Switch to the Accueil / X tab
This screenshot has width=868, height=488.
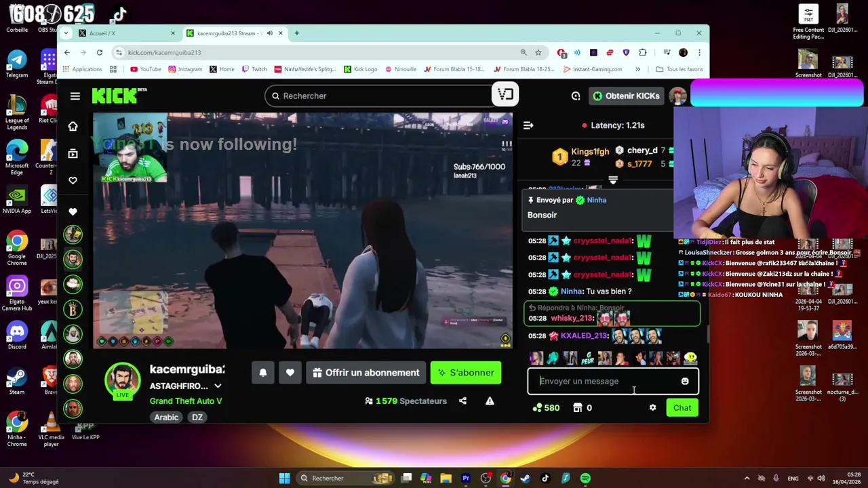point(127,33)
